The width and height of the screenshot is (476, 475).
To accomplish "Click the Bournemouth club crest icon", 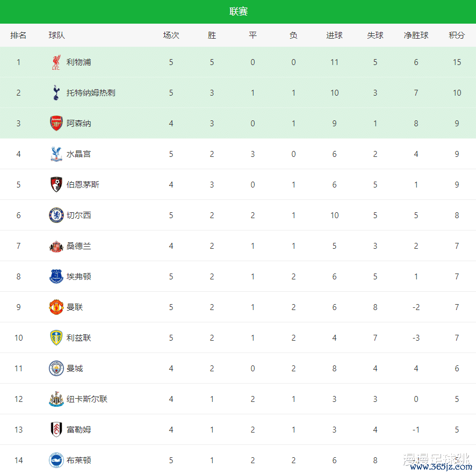I will coord(56,185).
